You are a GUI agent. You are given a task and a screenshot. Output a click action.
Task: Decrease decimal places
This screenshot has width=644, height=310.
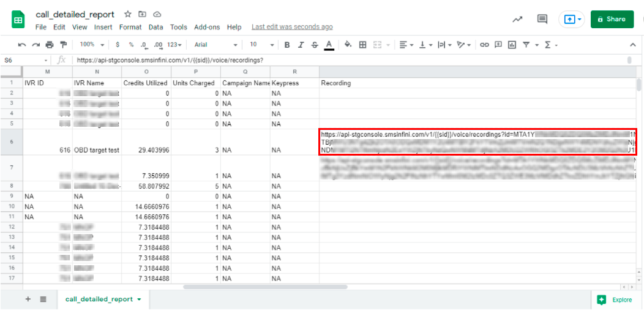[x=144, y=44]
